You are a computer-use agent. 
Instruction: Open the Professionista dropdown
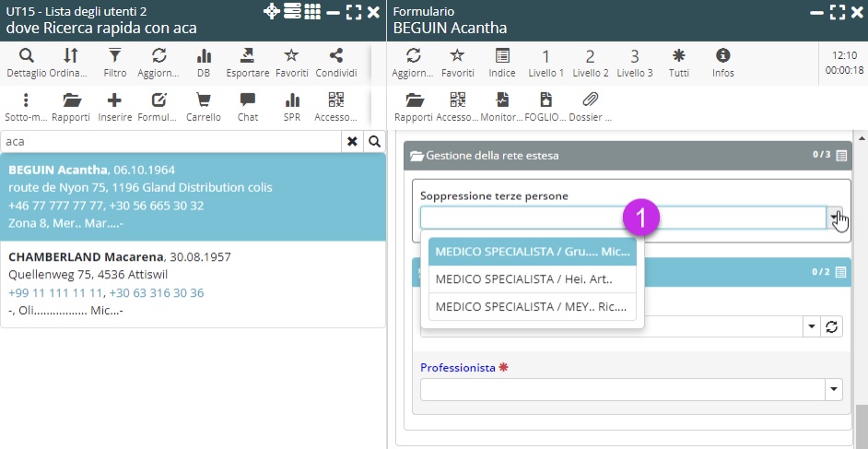click(834, 390)
